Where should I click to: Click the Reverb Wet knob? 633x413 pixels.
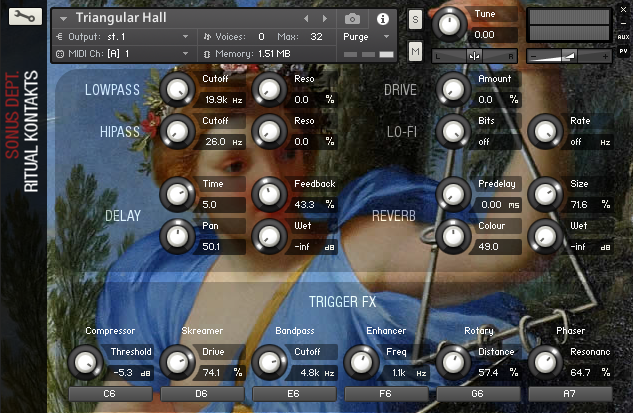pyautogui.click(x=545, y=237)
